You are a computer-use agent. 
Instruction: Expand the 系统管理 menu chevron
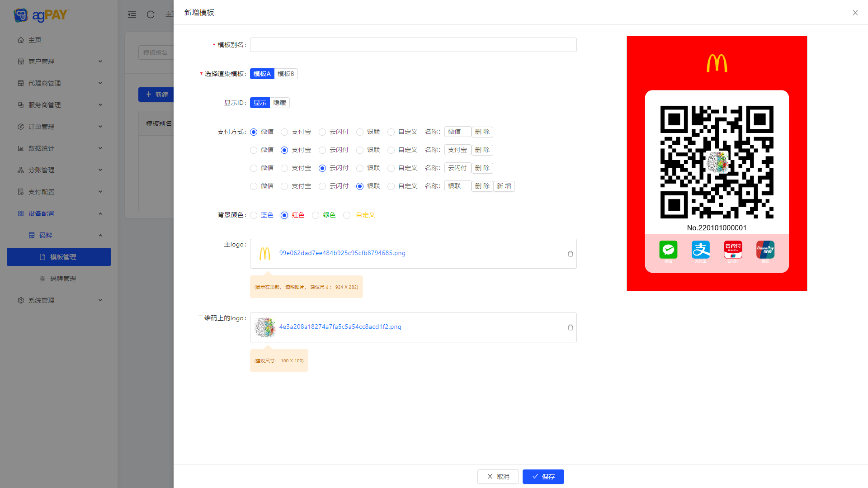pos(100,300)
